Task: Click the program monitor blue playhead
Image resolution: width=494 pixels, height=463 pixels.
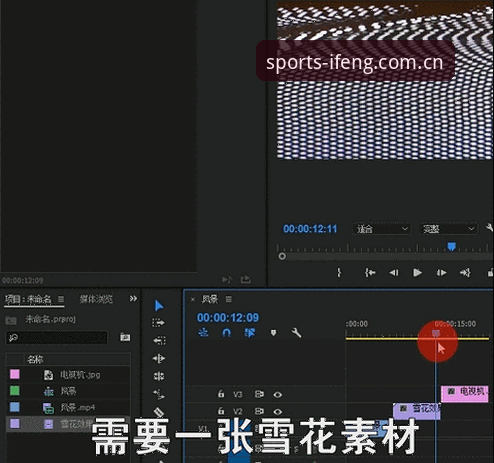Action: [x=451, y=247]
